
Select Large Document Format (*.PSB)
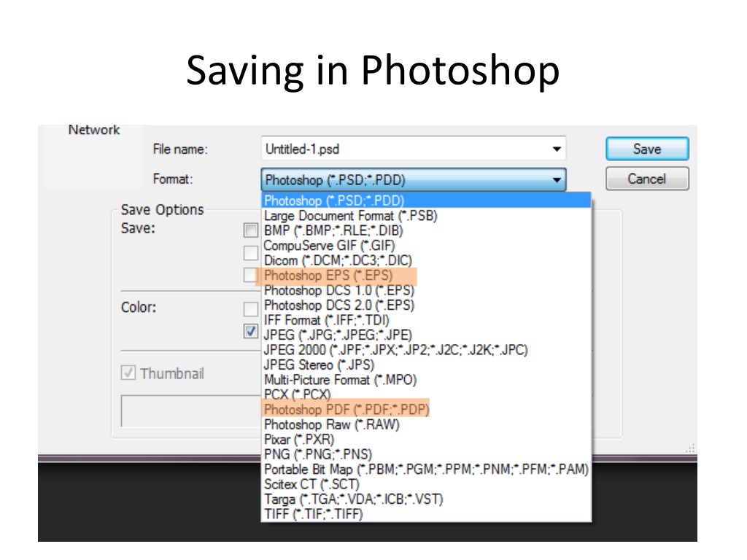coord(426,216)
